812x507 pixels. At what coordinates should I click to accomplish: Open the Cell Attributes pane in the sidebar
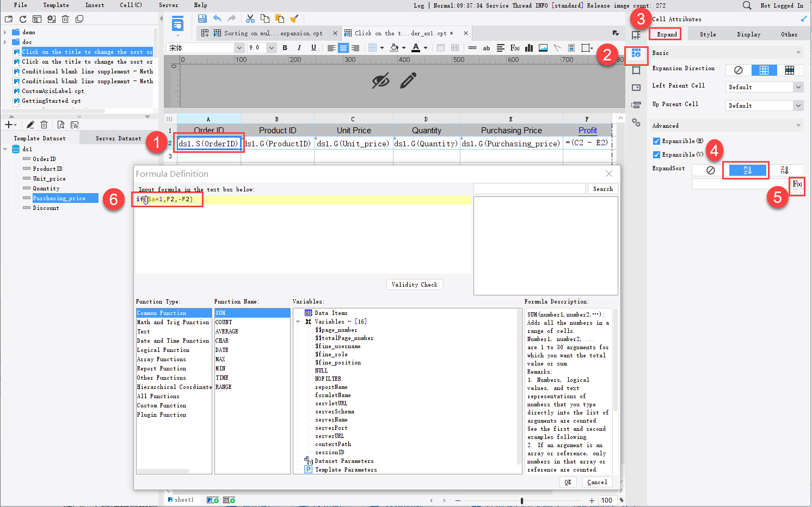636,53
